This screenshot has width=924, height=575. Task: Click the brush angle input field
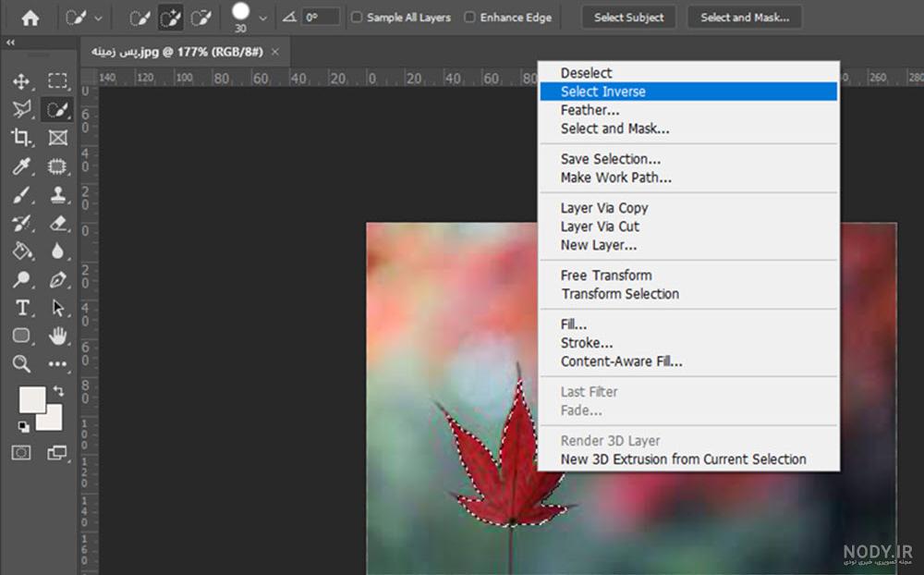click(322, 18)
